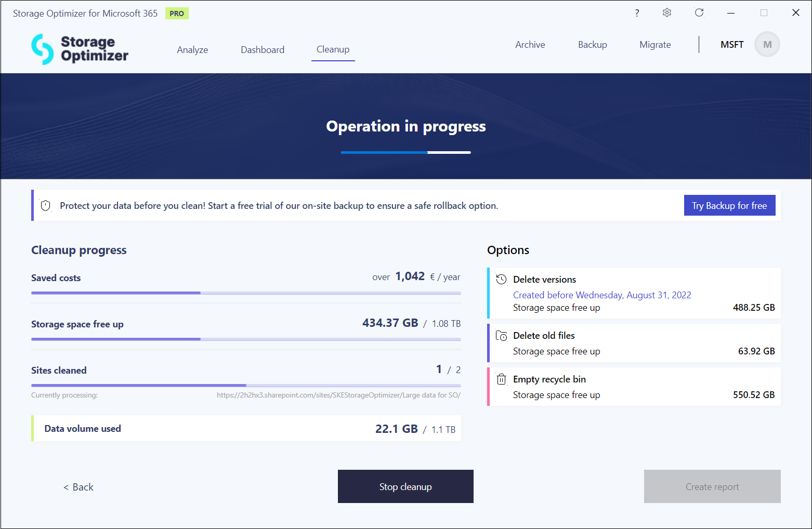The image size is (812, 529).
Task: Click the Storage space free up progress bar
Action: (x=246, y=339)
